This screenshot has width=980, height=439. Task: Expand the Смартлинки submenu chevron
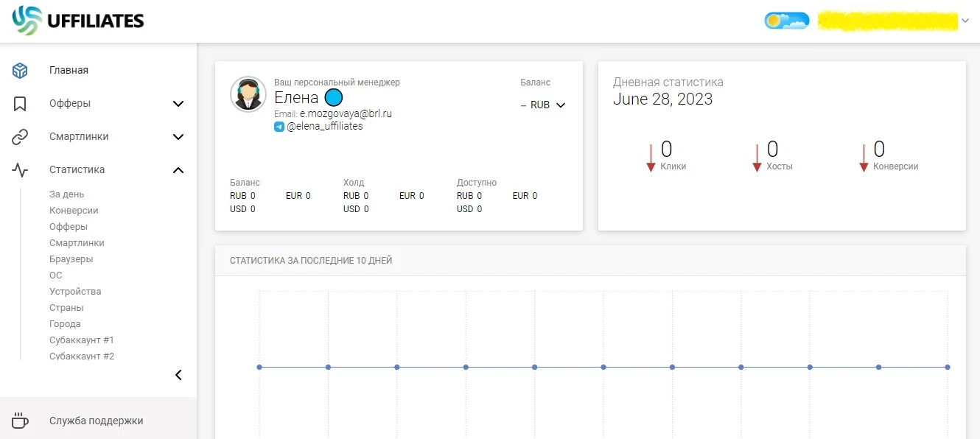coord(178,137)
